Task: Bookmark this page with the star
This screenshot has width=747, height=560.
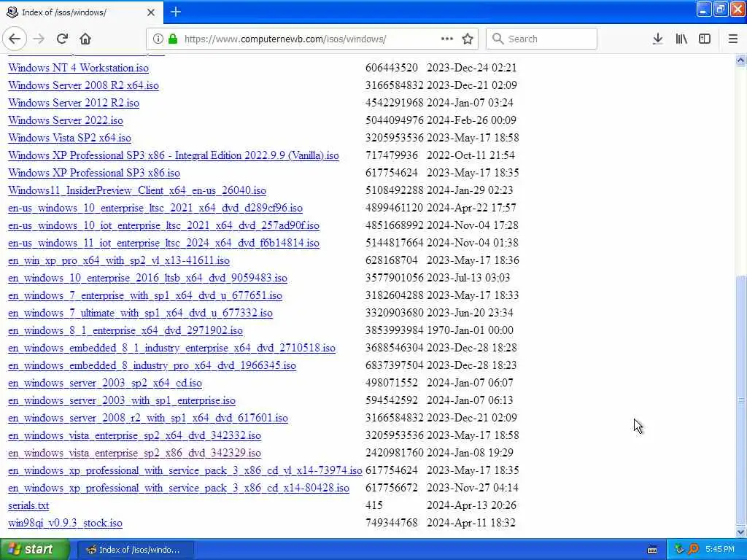Action: click(x=468, y=39)
